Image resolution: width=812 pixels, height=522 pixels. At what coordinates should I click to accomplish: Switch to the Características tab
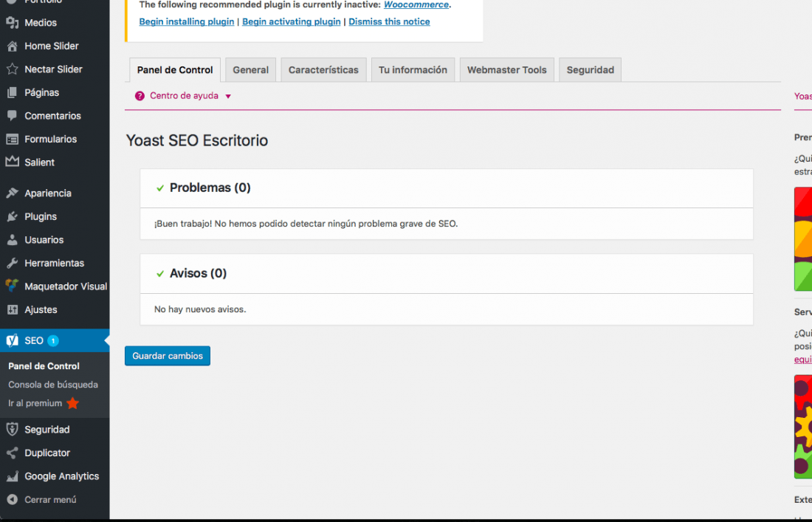[323, 70]
